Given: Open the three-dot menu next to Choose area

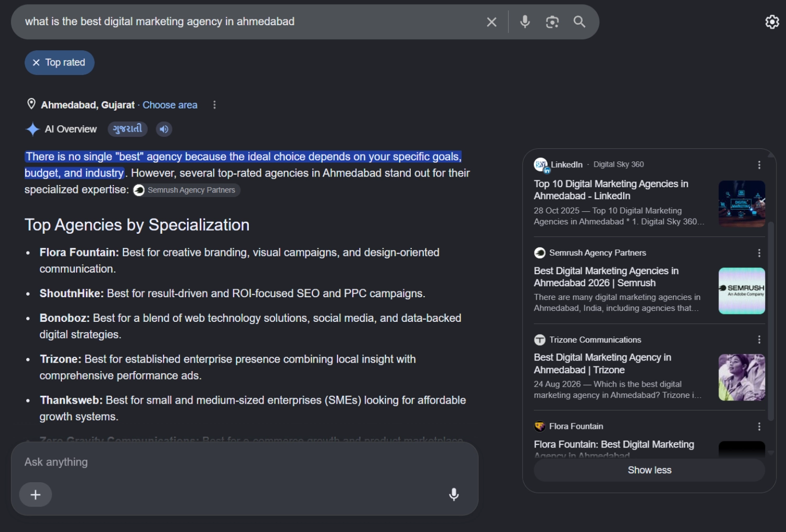Looking at the screenshot, I should click(x=214, y=105).
